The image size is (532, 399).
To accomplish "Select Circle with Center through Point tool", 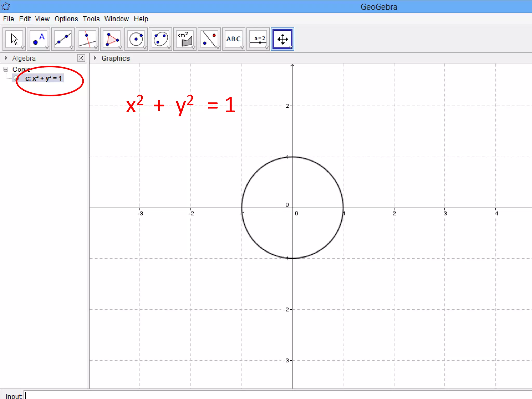I will [136, 39].
